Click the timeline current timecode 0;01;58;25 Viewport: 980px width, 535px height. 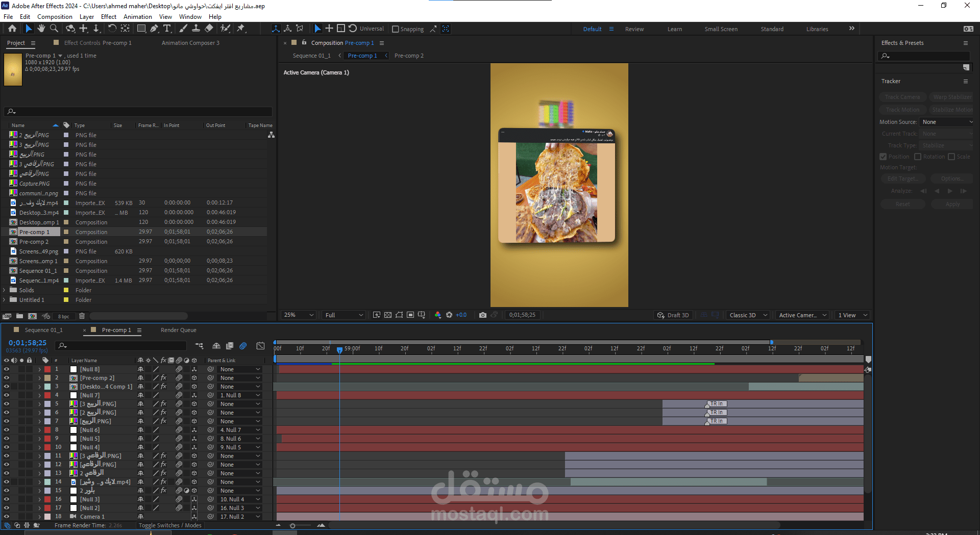(28, 343)
